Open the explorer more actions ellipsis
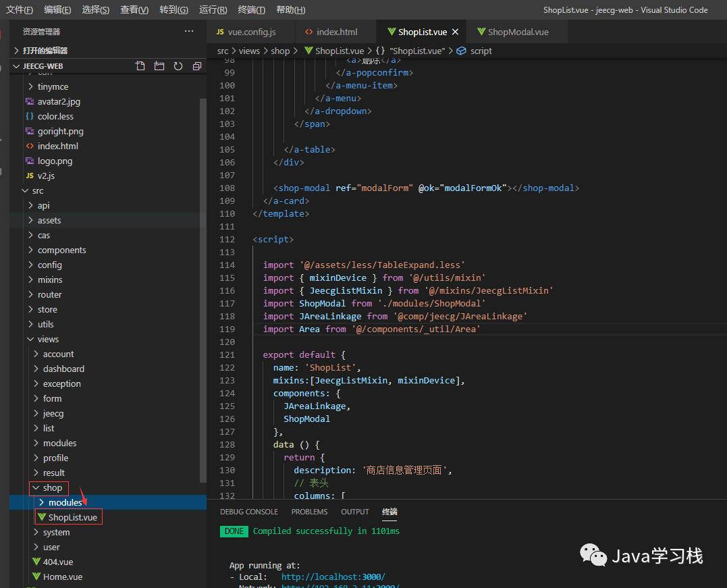The image size is (727, 588). coord(189,31)
